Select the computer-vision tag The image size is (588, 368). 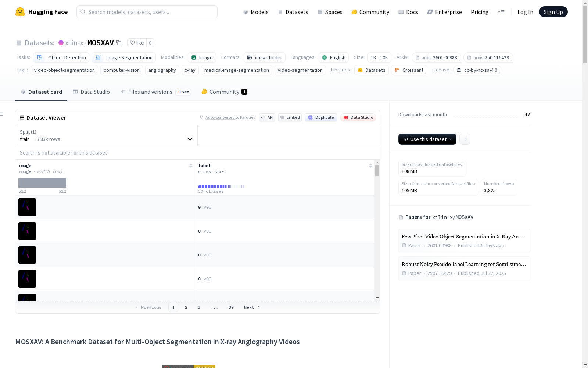tap(122, 70)
